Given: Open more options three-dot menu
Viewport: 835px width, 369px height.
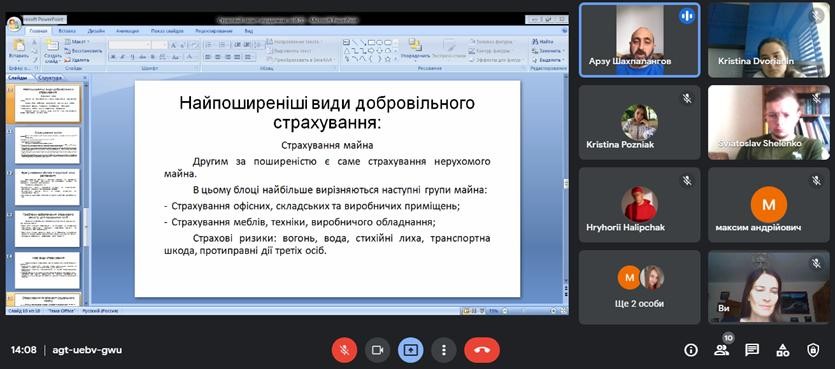Looking at the screenshot, I should click(x=444, y=350).
